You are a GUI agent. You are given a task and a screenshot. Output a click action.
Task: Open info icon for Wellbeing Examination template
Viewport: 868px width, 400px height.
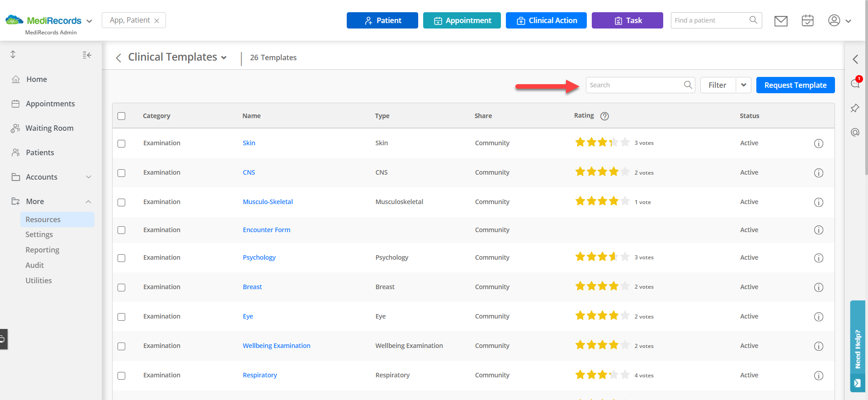click(x=819, y=346)
